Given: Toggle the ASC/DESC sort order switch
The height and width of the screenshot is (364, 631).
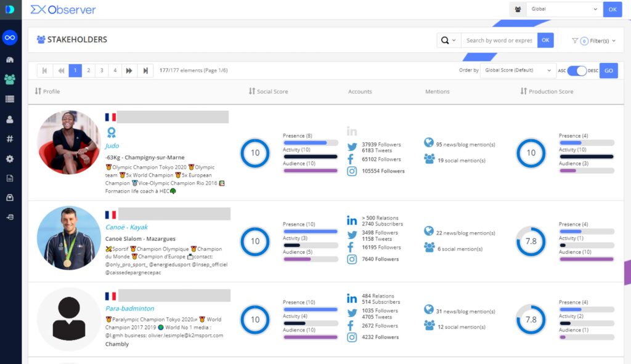Looking at the screenshot, I should point(577,71).
